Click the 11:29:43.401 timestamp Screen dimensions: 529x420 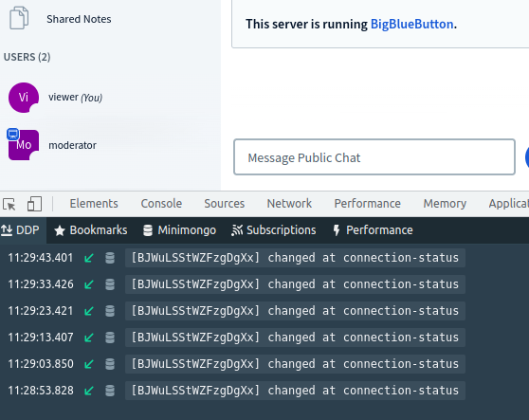pyautogui.click(x=41, y=258)
